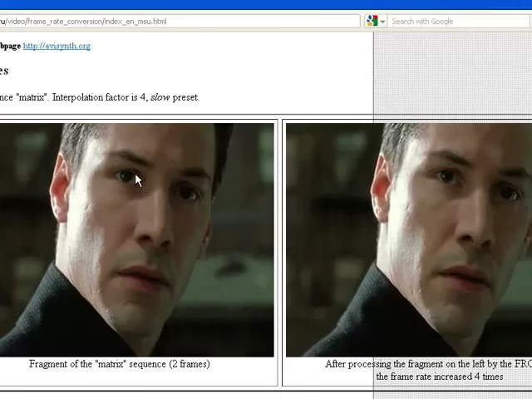Image resolution: width=532 pixels, height=399 pixels.
Task: Click the caption 'Fragment of the "matrix" sequence (2 frames)'
Action: (120, 364)
